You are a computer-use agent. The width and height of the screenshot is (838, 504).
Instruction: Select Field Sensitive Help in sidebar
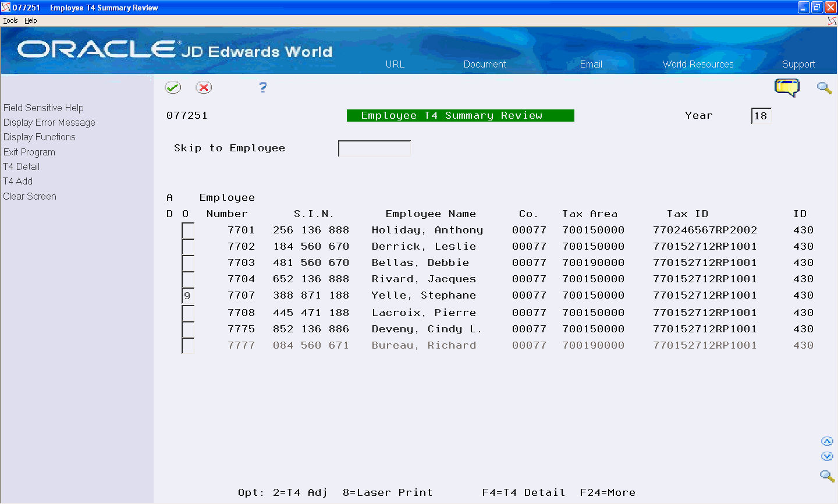(x=44, y=108)
